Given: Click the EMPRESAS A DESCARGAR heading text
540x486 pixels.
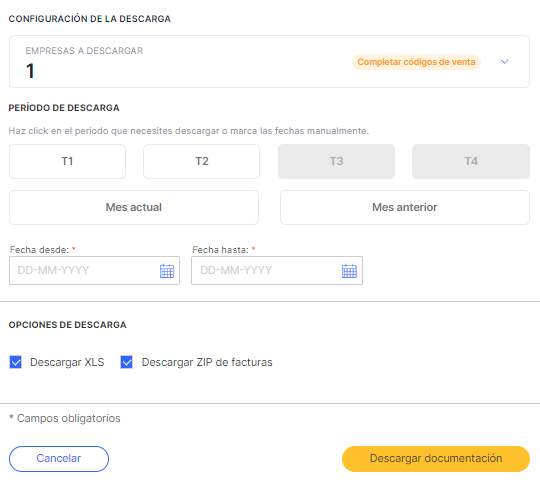Looking at the screenshot, I should tap(84, 51).
